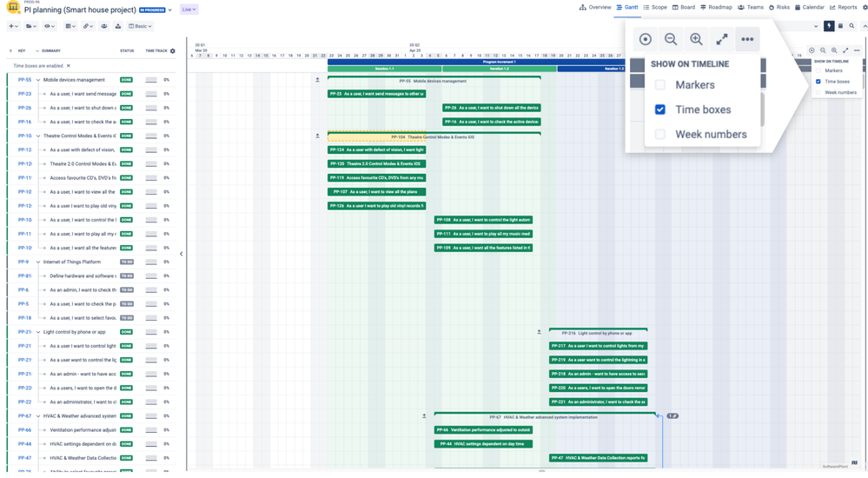
Task: Open the PP-26 issue key link
Action: [x=24, y=108]
